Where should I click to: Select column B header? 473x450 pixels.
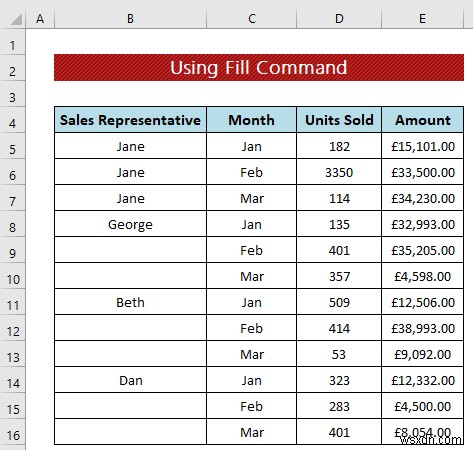pos(130,19)
